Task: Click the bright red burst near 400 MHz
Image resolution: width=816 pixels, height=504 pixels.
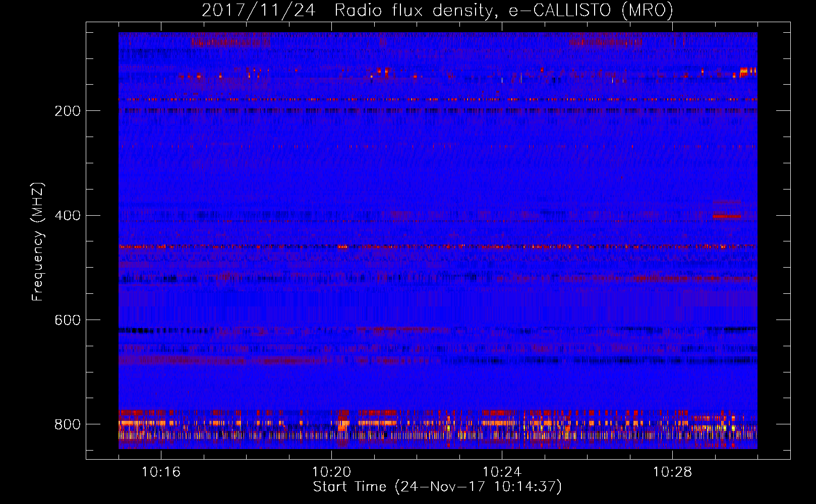Action: point(727,216)
